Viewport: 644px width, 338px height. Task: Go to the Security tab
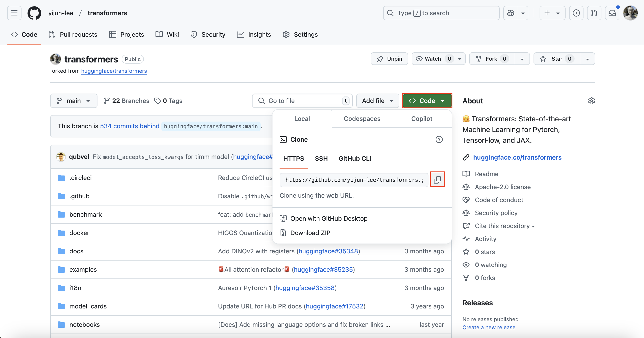click(208, 34)
